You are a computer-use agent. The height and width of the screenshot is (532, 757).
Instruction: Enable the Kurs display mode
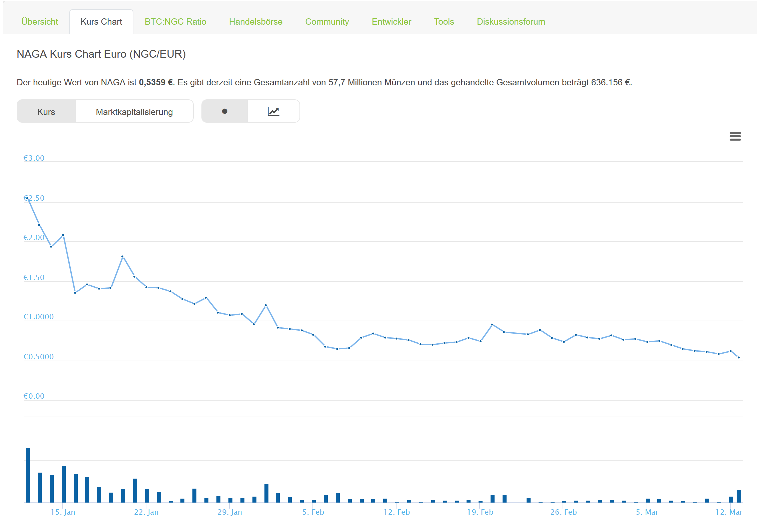[46, 111]
